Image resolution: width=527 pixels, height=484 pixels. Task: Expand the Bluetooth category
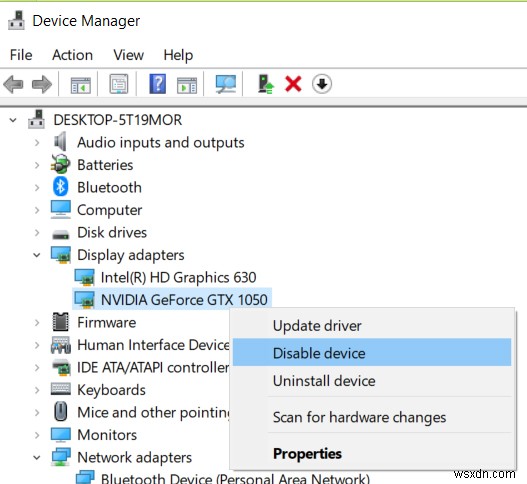37,188
